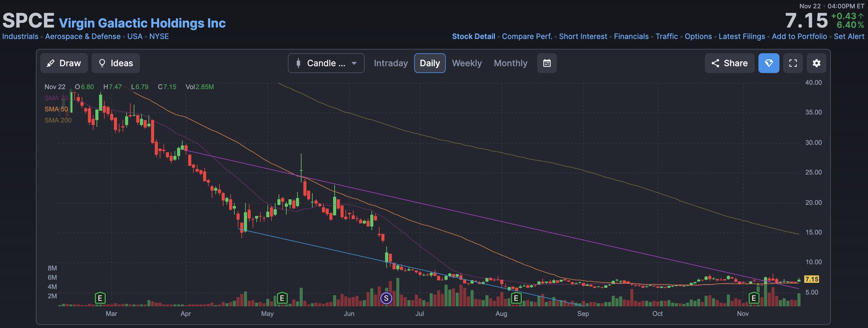The width and height of the screenshot is (868, 328).
Task: Toggle fullscreen chart icon
Action: click(793, 63)
